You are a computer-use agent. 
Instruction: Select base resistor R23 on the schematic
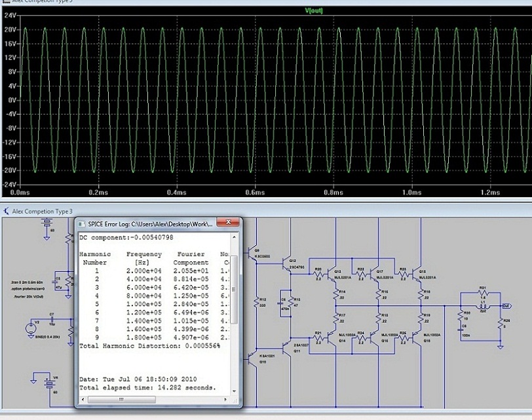pyautogui.click(x=403, y=274)
